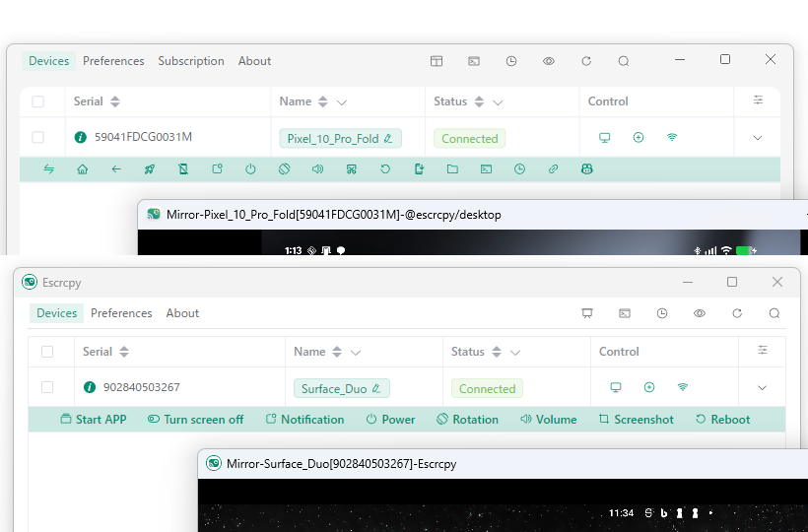Open column settings sliders icon in top window
Image resolution: width=808 pixels, height=532 pixels.
[758, 100]
